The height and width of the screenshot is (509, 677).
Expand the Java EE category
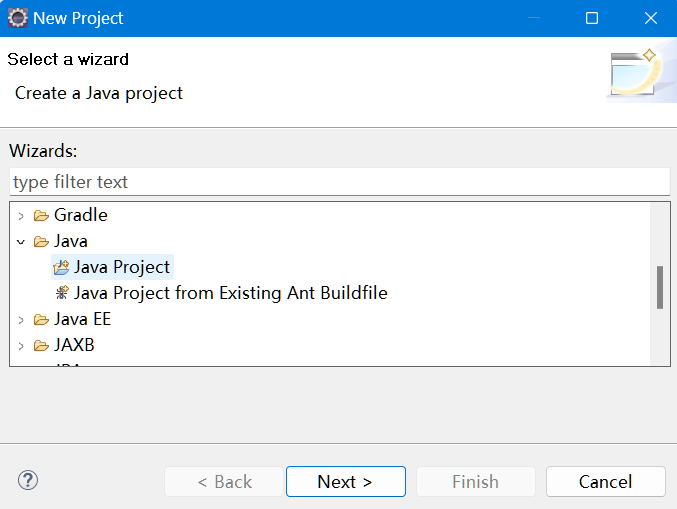click(21, 320)
